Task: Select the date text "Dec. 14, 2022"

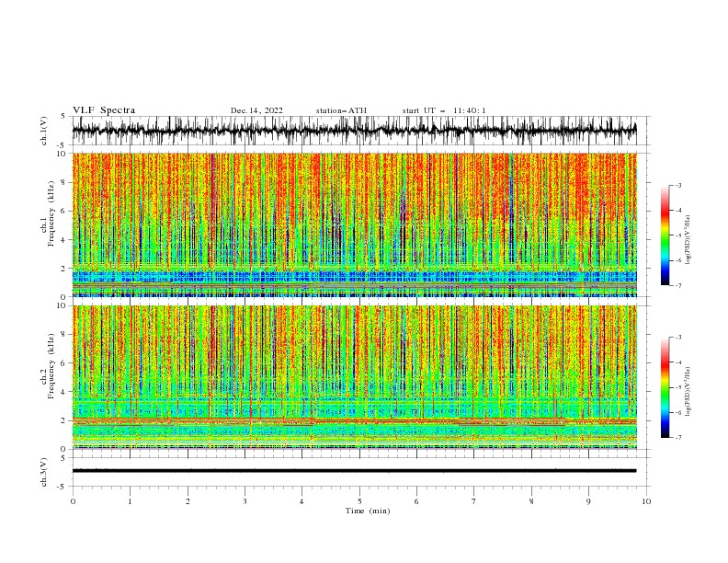Action: tap(256, 110)
